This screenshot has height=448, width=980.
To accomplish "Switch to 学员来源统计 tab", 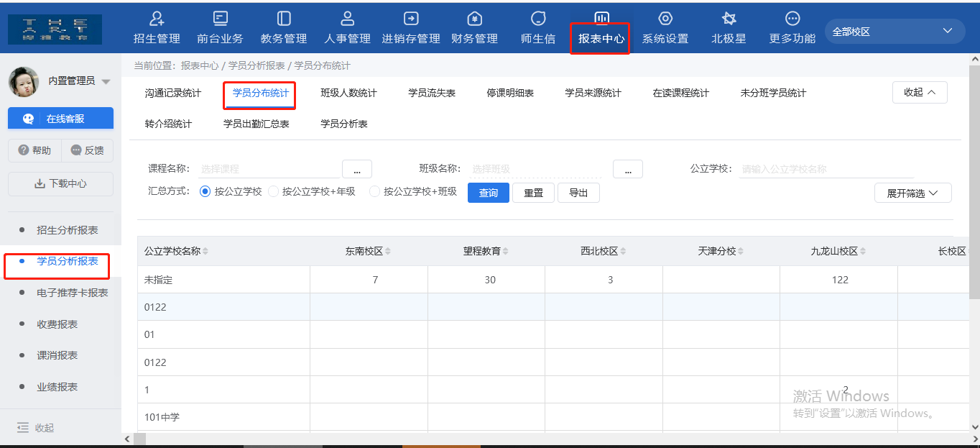I will 593,93.
